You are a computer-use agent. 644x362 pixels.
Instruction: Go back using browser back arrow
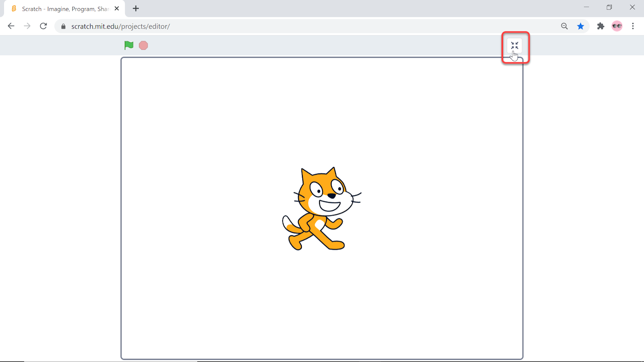11,26
